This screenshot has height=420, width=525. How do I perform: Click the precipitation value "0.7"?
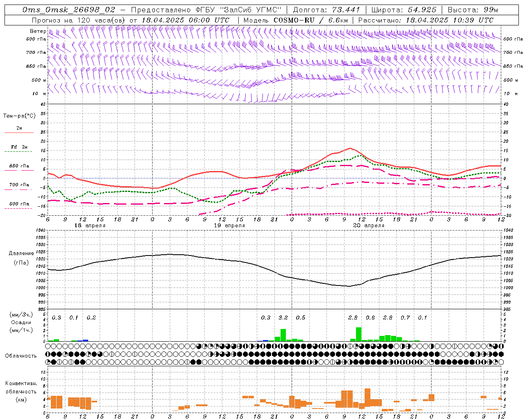[x=405, y=317]
